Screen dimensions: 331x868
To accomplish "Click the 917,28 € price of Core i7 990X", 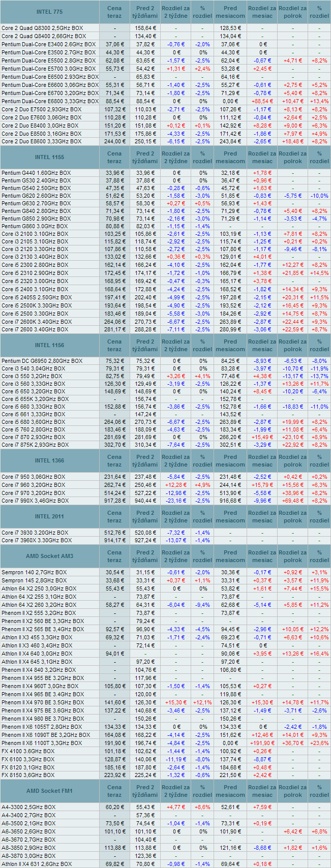I will pyautogui.click(x=114, y=501).
